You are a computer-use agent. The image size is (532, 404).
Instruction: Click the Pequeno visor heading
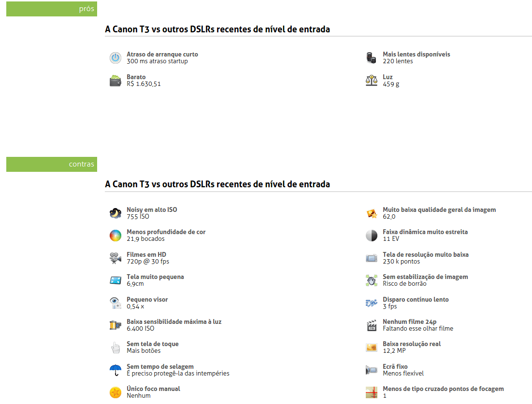[147, 300]
